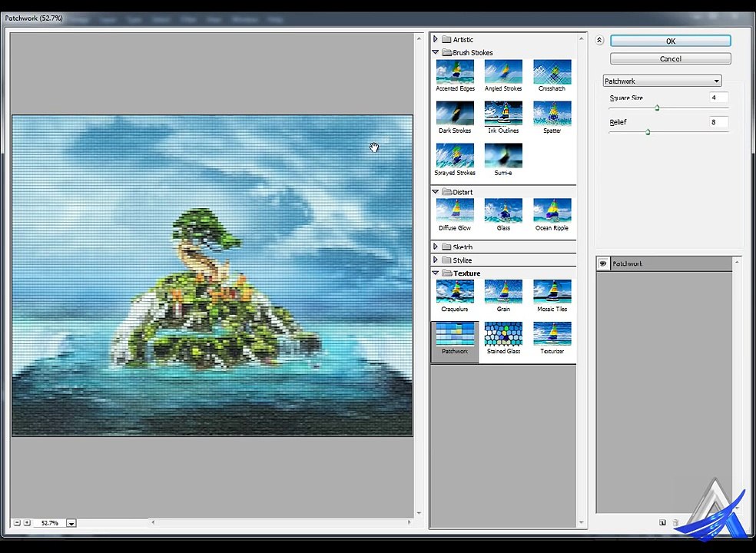756x553 pixels.
Task: Cancel the Filter Gallery dialog
Action: (671, 59)
